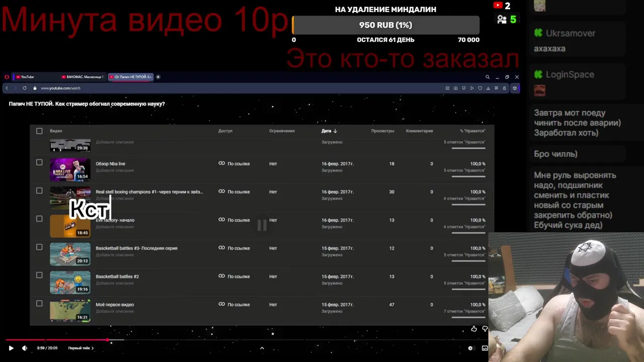Check the box for Real stell boxing champions
Viewport: 644px width, 362px height.
39,191
